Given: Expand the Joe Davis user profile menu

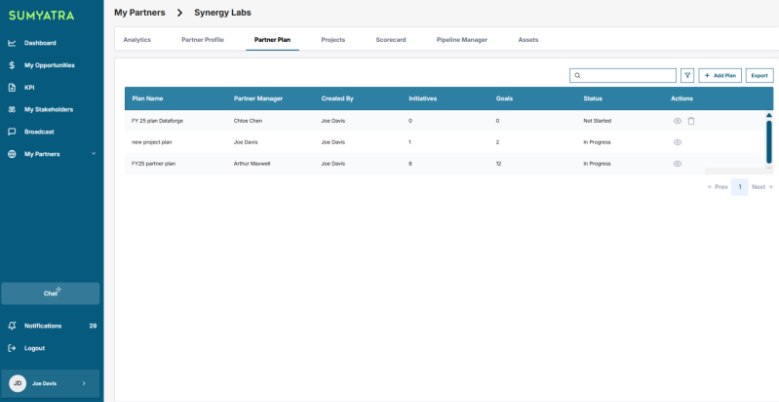Looking at the screenshot, I should coord(83,383).
